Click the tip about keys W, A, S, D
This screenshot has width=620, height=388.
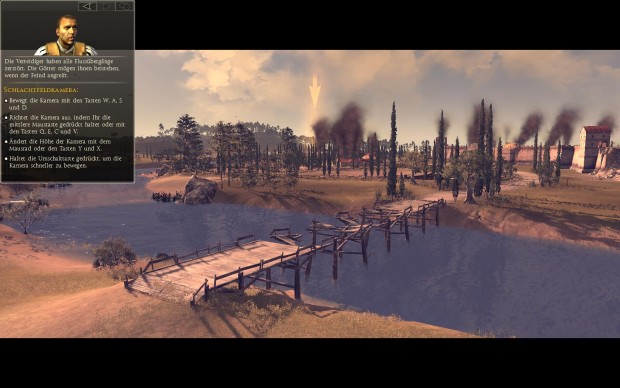coord(65,104)
